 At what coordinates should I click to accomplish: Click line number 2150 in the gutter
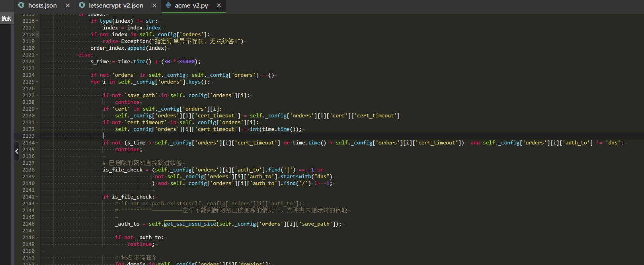[28, 251]
